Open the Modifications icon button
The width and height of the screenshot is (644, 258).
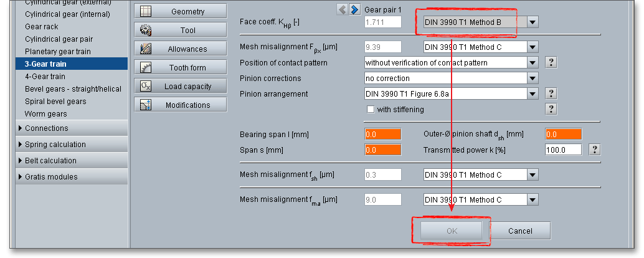click(147, 105)
